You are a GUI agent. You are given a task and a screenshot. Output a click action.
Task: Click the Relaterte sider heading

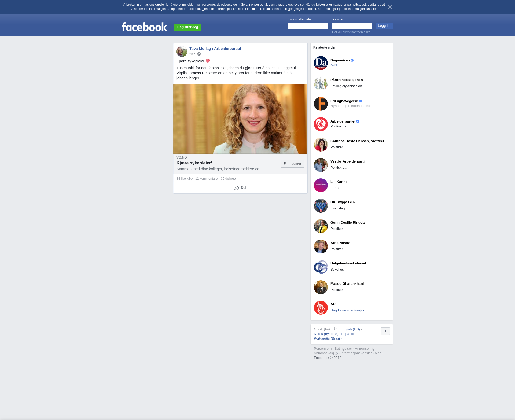click(x=324, y=47)
